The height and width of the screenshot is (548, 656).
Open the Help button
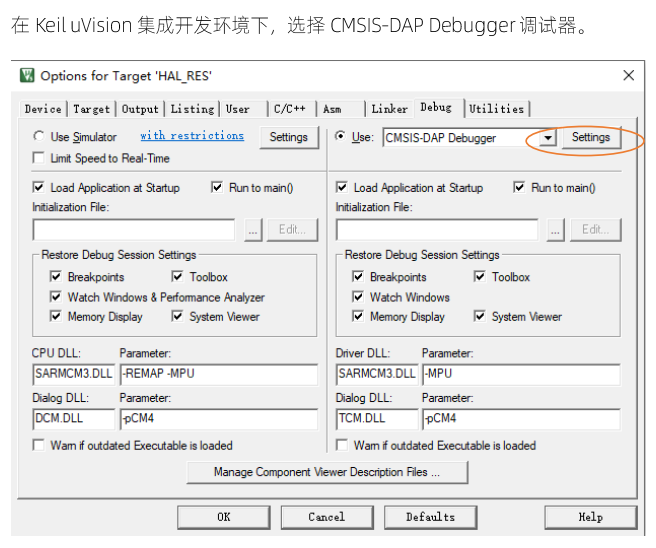pyautogui.click(x=591, y=517)
